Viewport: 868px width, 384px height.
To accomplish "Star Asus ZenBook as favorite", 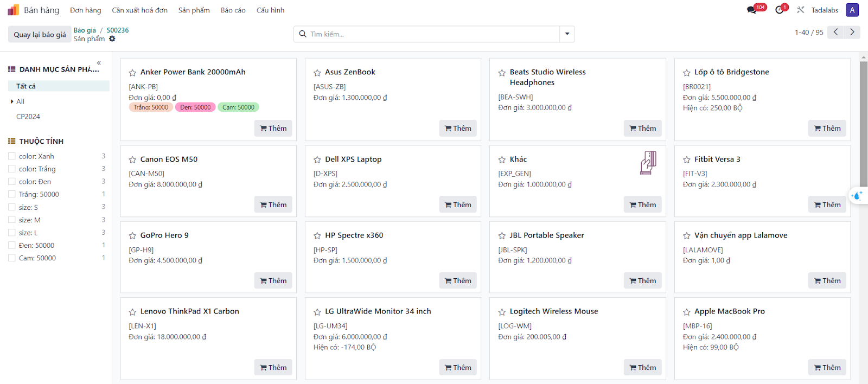I will point(317,73).
